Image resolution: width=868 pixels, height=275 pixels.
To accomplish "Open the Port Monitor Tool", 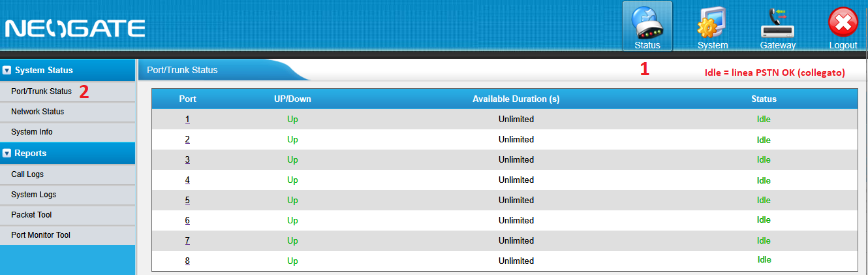I will click(40, 235).
